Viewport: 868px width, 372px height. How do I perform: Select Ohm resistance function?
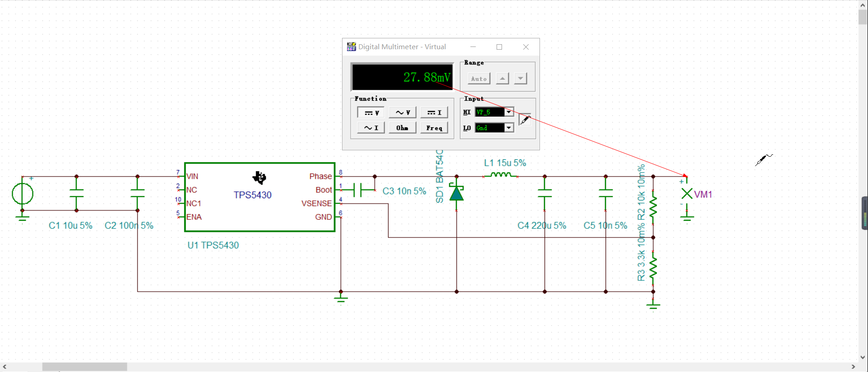click(403, 128)
